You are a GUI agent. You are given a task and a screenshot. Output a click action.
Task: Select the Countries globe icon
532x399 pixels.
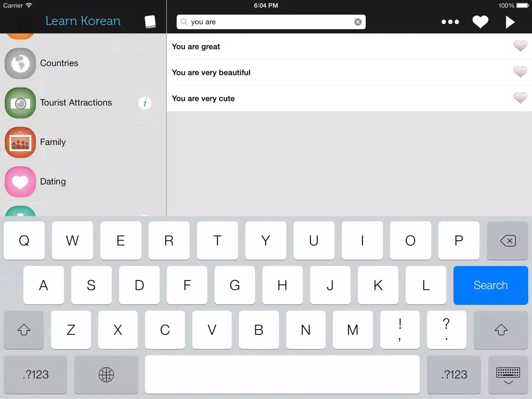(x=20, y=63)
